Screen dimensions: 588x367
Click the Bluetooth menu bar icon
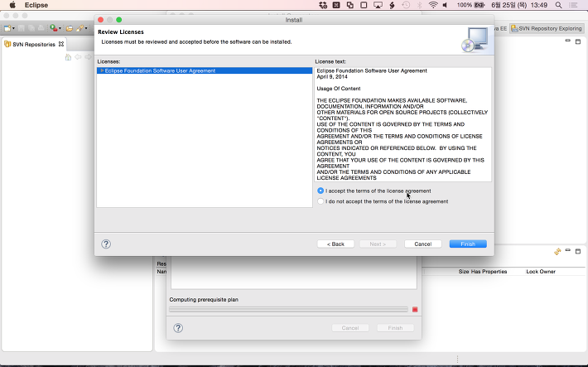click(420, 5)
